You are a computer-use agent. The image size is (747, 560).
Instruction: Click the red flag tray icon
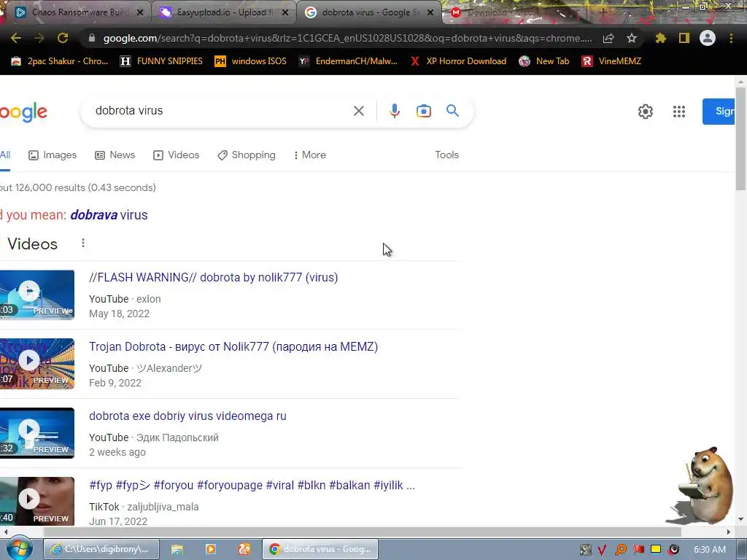pos(638,550)
